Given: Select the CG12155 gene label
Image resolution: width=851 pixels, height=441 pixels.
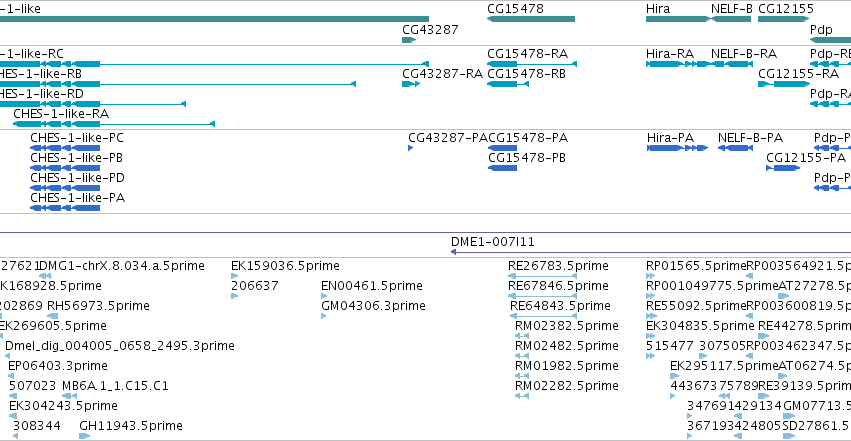Looking at the screenshot, I should pos(786,9).
